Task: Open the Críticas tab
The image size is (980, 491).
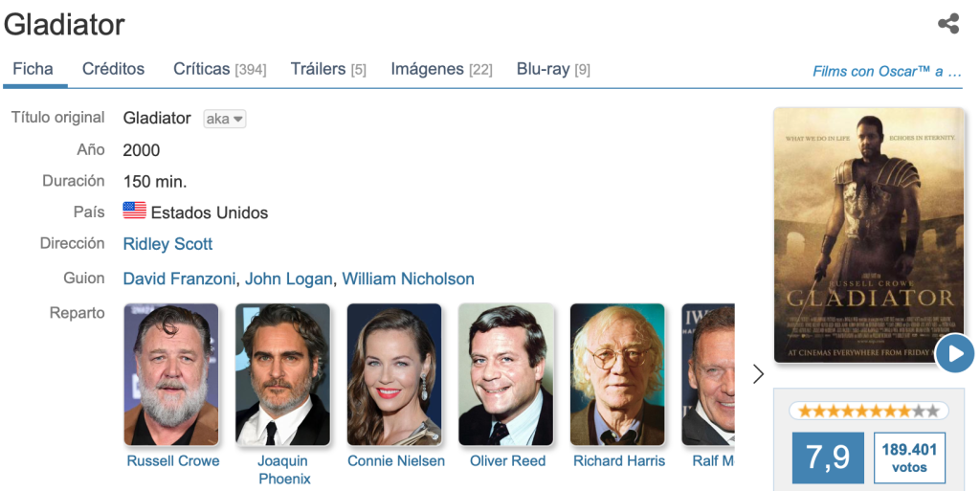Action: click(x=219, y=69)
